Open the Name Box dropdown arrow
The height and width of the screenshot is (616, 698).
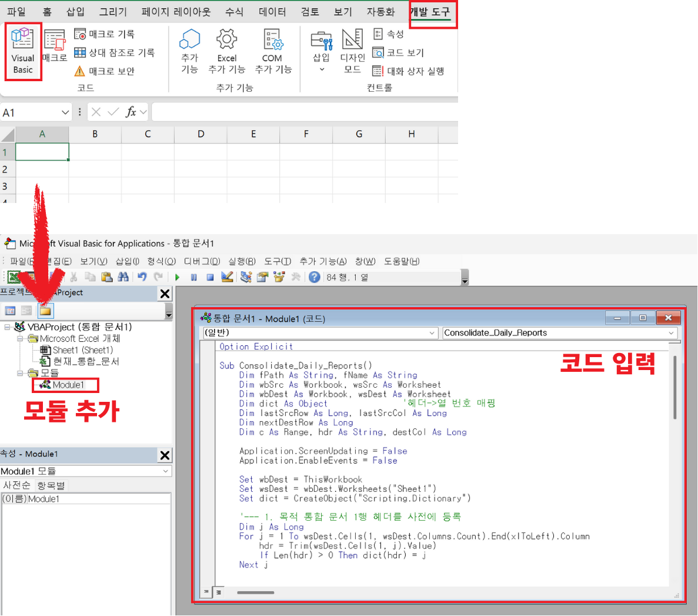pos(65,113)
